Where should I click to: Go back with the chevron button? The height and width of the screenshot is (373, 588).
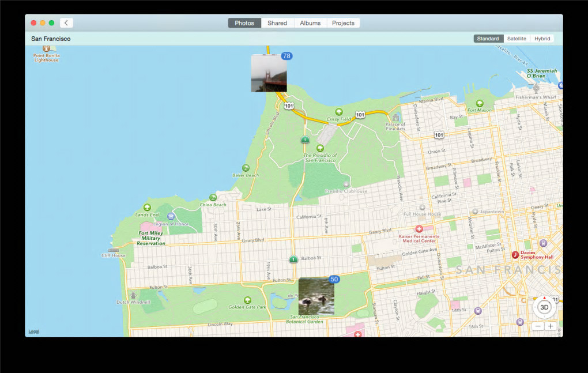coord(66,23)
